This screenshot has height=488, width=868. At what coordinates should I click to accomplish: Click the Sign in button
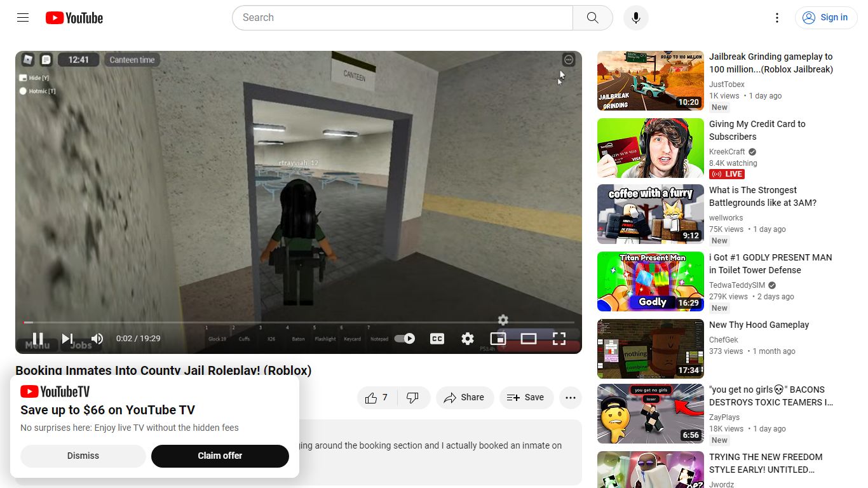[825, 18]
